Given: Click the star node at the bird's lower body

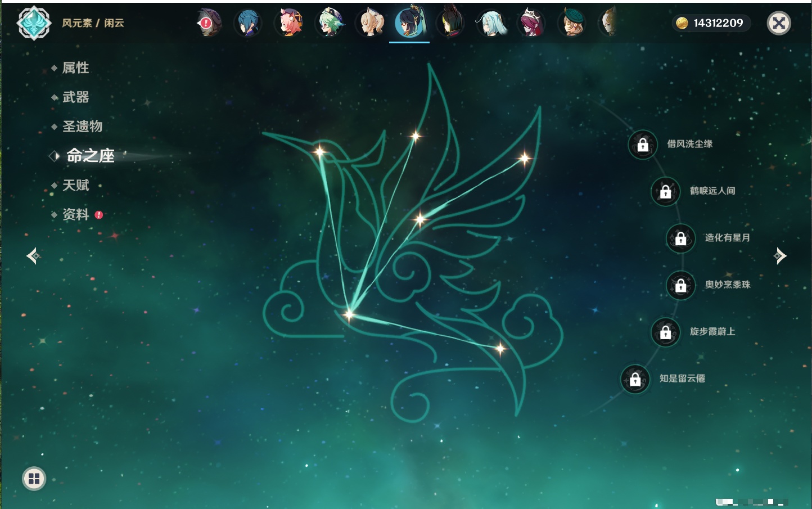Looking at the screenshot, I should [x=349, y=314].
